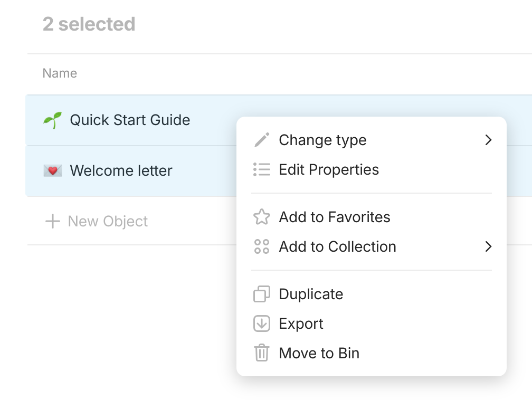Viewport: 532px width, 400px height.
Task: Select the Duplicate text in the context menu
Action: tap(311, 294)
